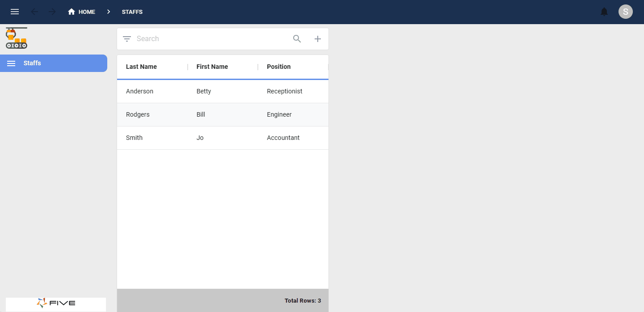Viewport: 644px width, 312px height.
Task: Go back with the left arrow
Action: pos(34,12)
